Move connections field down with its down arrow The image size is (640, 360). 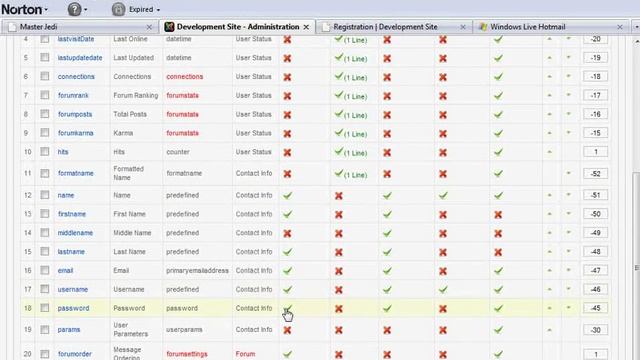(568, 76)
